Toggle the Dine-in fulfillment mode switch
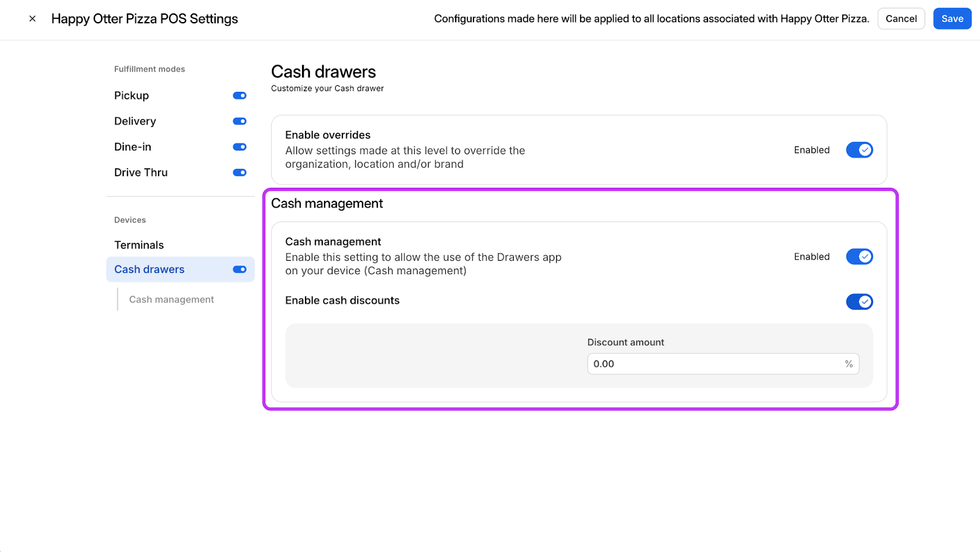 tap(239, 147)
